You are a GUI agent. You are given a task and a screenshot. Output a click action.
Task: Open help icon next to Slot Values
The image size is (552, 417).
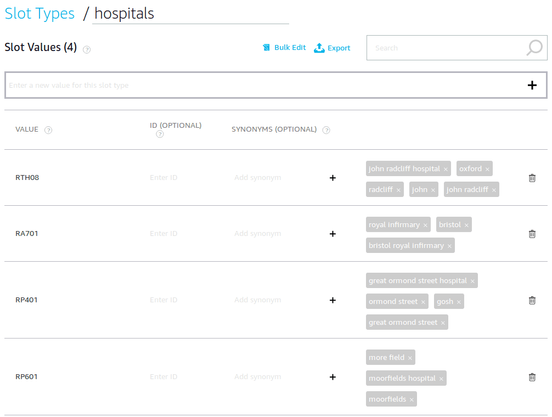pos(87,50)
